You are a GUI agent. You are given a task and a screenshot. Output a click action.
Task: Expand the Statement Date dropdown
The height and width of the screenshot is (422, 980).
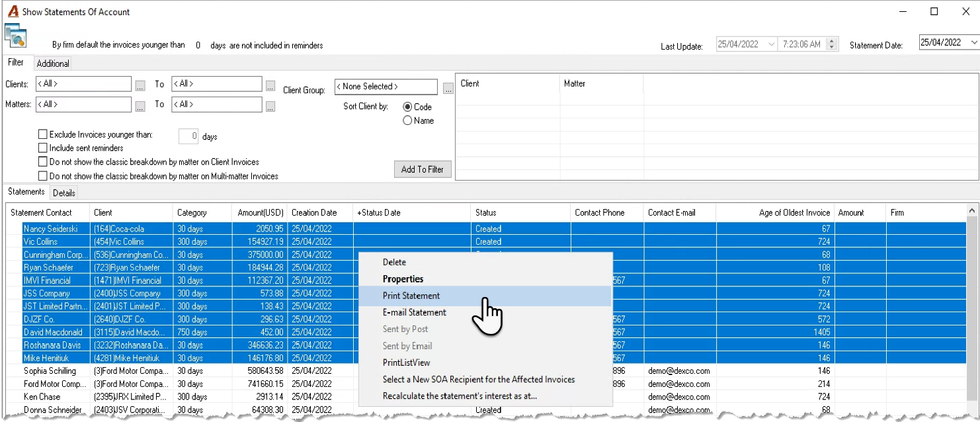click(x=973, y=43)
